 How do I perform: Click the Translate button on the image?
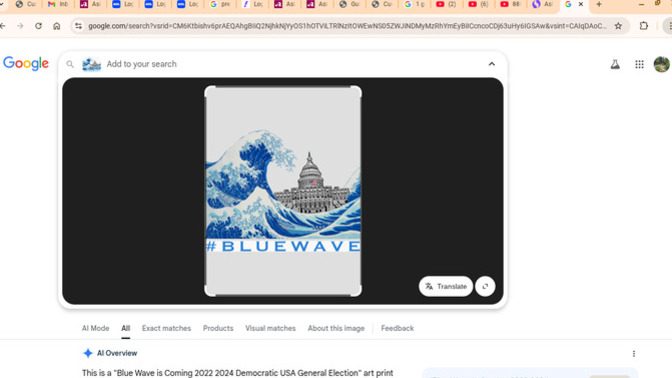pos(446,286)
